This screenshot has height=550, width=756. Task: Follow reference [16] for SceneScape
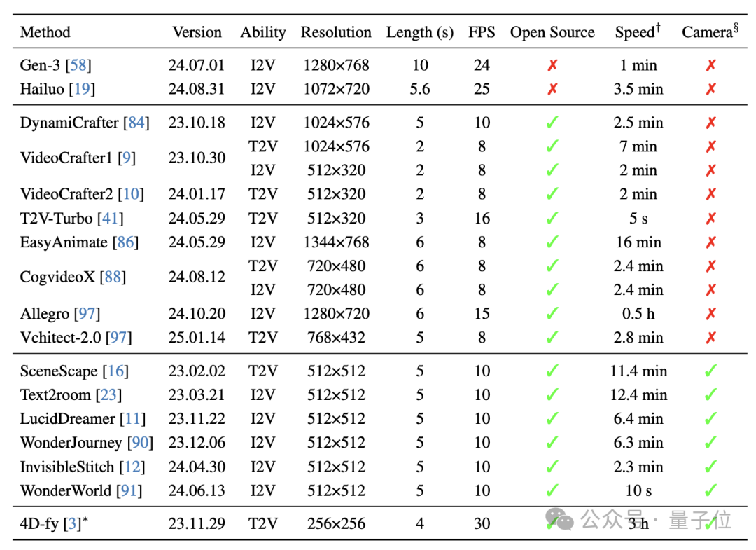coord(115,371)
